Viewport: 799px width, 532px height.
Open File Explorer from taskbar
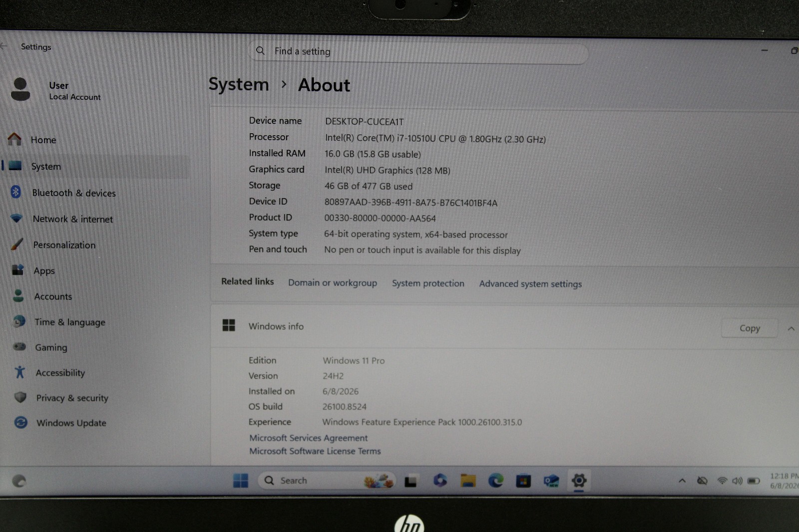(x=468, y=480)
